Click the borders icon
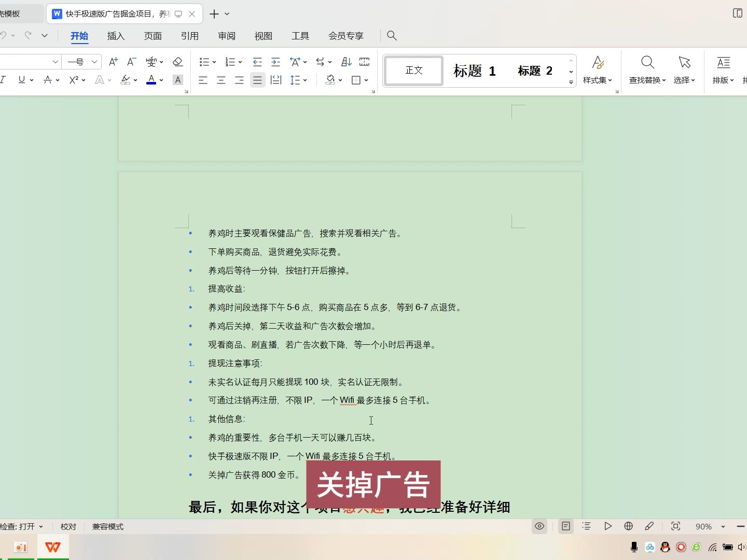 [x=356, y=80]
